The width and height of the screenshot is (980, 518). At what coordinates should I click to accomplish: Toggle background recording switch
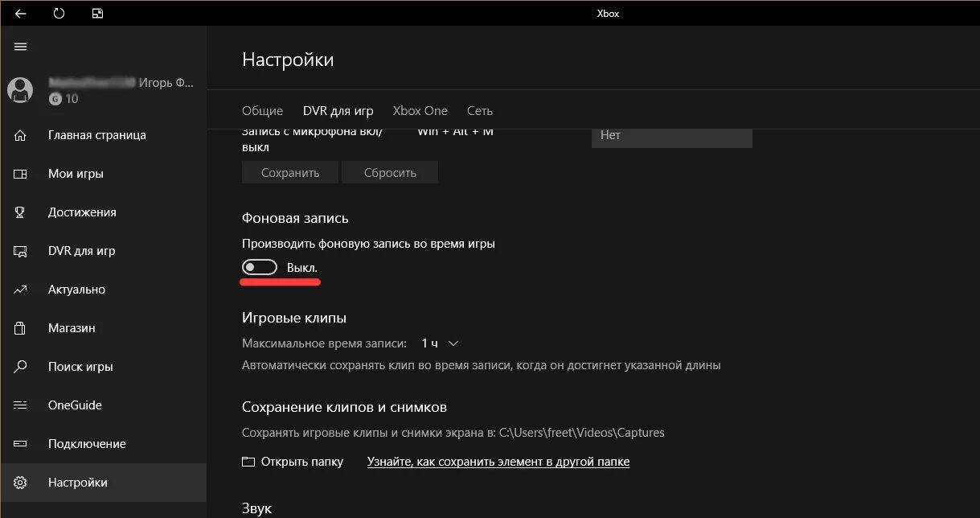pos(260,267)
